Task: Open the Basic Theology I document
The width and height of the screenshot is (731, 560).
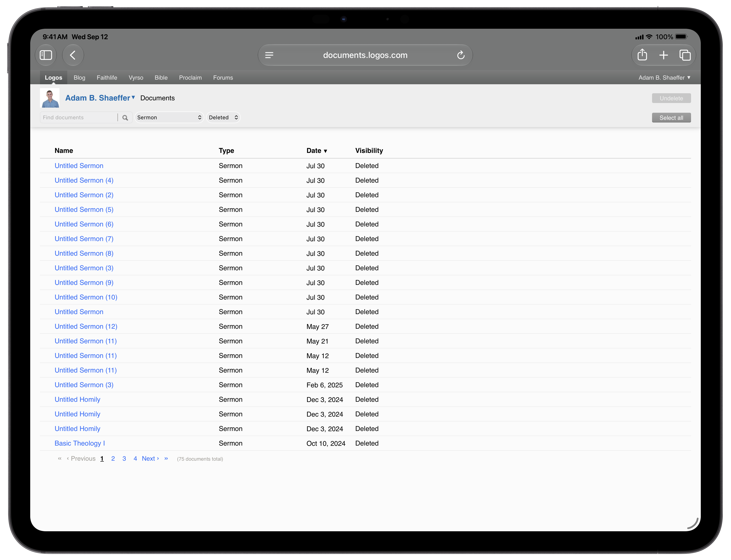Action: pos(80,443)
